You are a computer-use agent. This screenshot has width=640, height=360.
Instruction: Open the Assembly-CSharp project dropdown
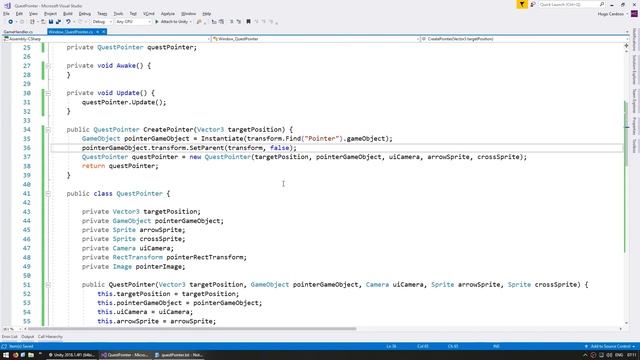point(106,39)
